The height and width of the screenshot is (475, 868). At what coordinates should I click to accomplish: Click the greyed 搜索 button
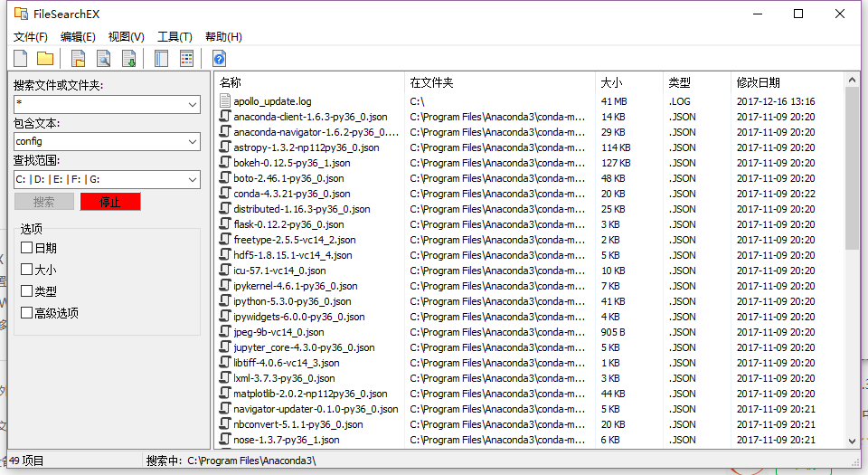coord(44,202)
